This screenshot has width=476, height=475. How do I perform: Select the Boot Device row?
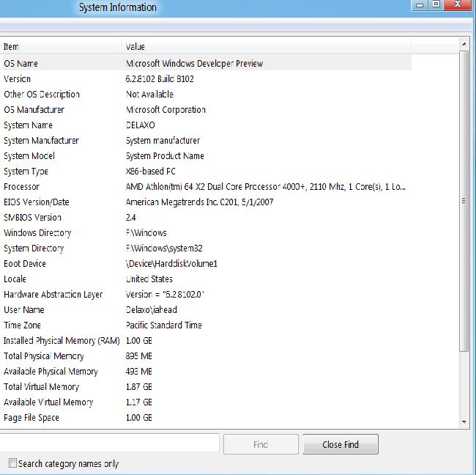click(207, 263)
